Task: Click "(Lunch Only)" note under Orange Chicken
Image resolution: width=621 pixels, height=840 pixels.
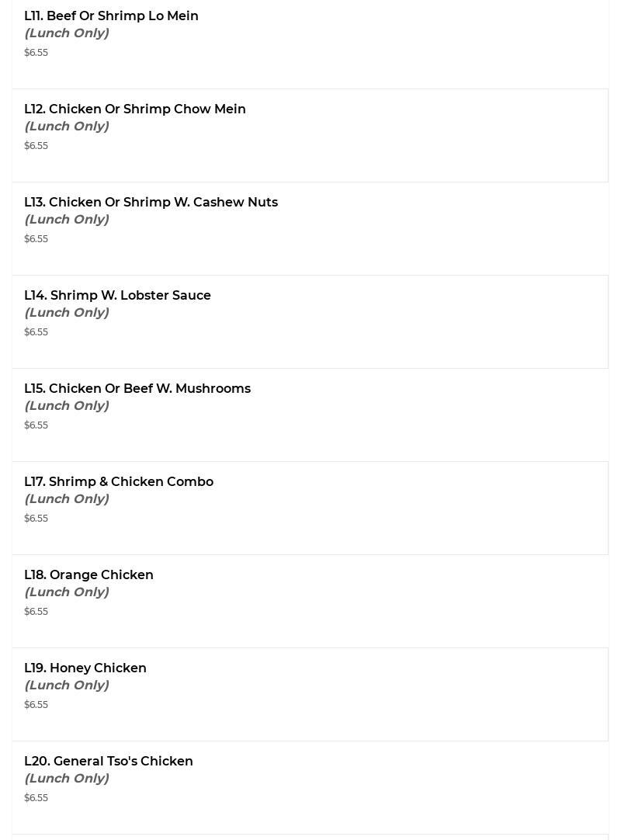Action: pyautogui.click(x=66, y=592)
